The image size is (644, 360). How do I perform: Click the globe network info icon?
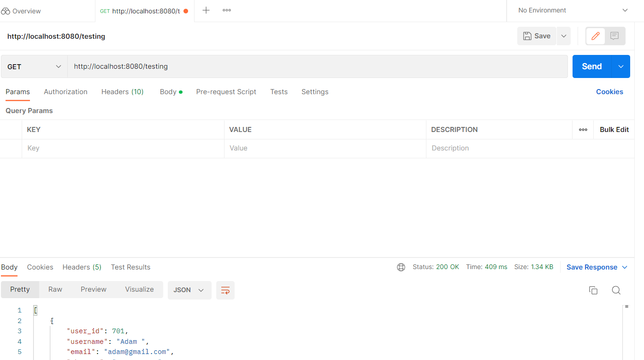pos(401,267)
